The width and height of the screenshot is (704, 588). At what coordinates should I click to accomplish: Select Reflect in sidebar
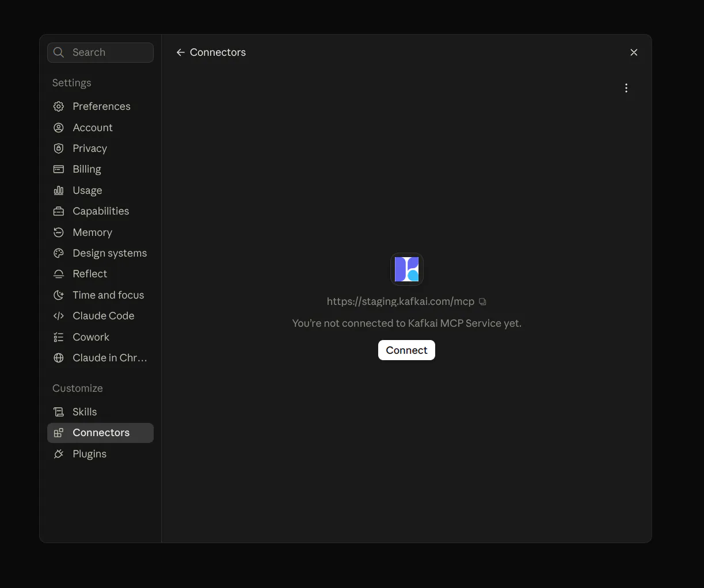(100, 274)
